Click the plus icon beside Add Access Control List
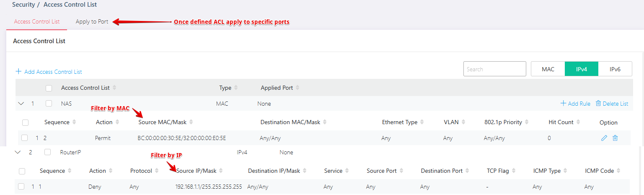 (18, 72)
